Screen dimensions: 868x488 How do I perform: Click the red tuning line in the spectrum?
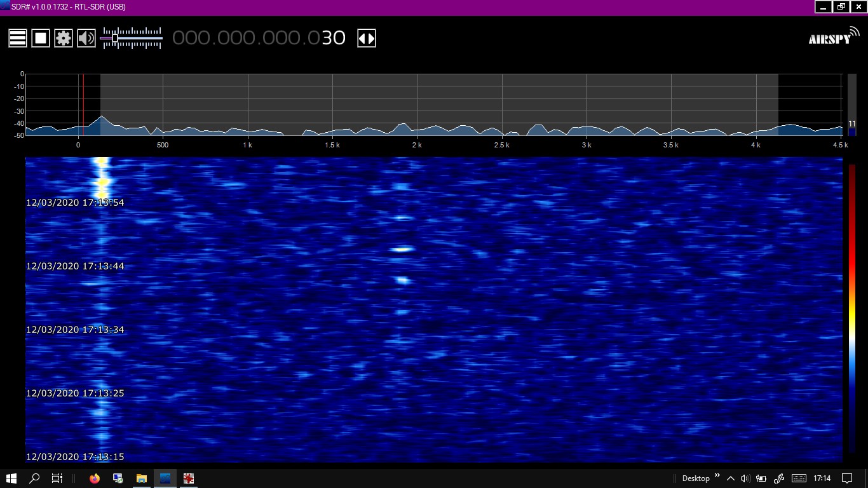pyautogui.click(x=83, y=104)
